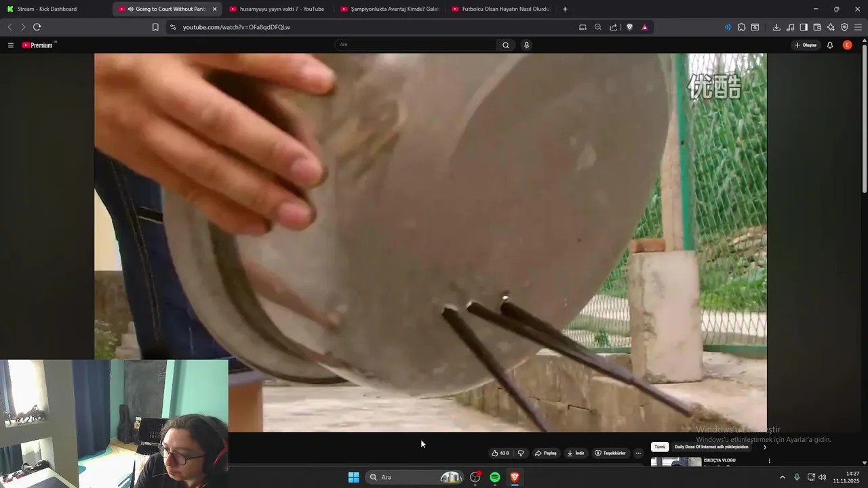Close the Going to Court tab
This screenshot has width=868, height=488.
click(215, 9)
